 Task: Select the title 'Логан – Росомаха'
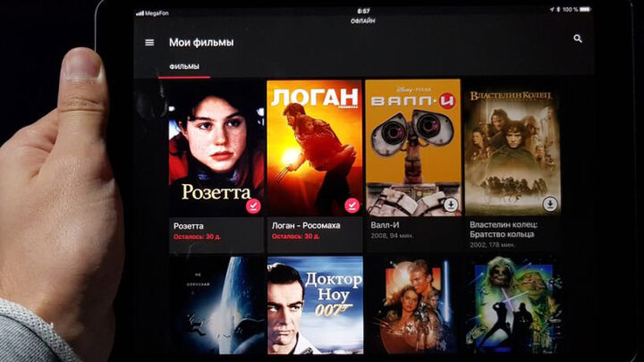[306, 225]
